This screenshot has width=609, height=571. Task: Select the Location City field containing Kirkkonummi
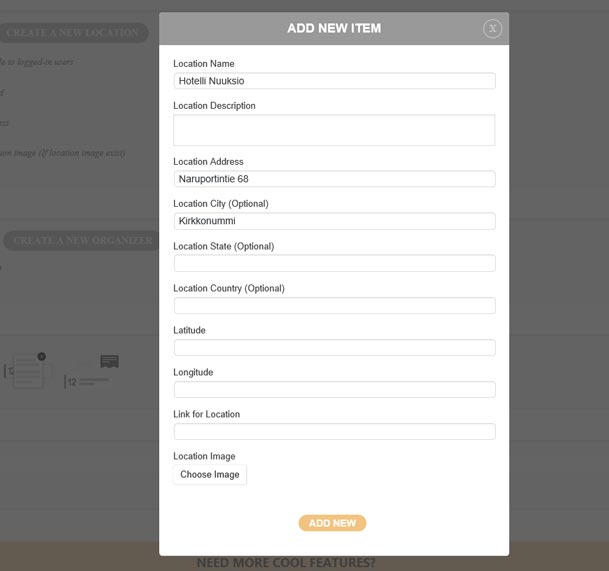click(x=334, y=221)
